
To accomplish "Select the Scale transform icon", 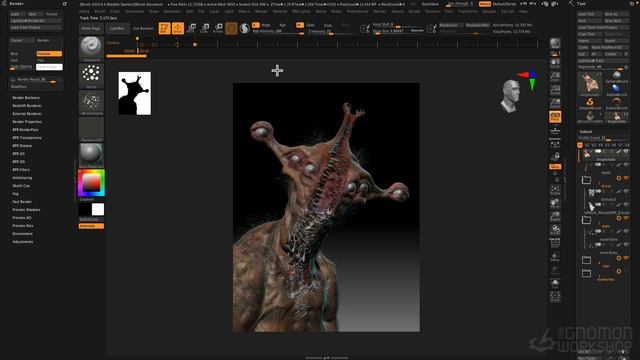I will click(x=205, y=28).
